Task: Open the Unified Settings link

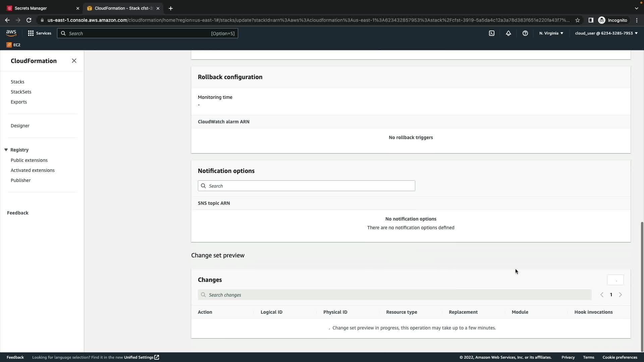Action: (141, 357)
